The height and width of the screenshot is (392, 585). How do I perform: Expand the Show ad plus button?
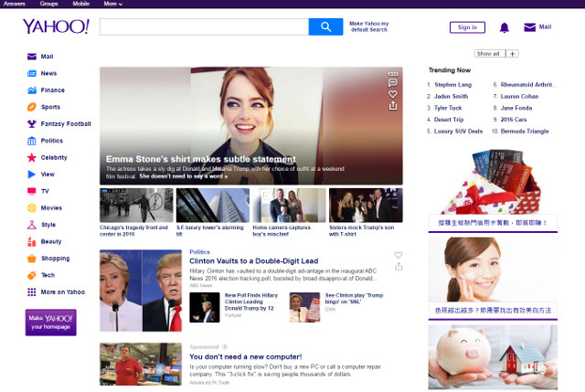click(x=513, y=54)
